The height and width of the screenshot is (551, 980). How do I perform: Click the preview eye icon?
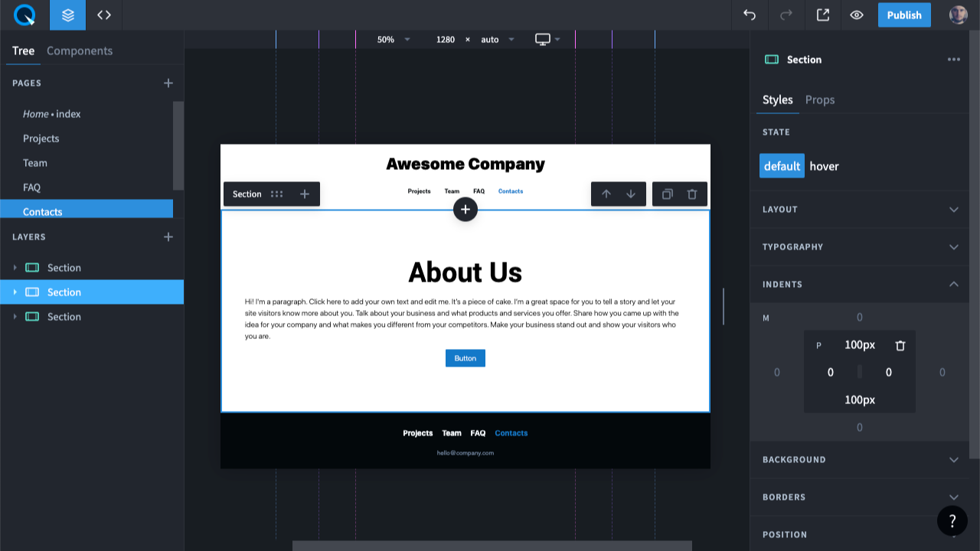point(857,15)
